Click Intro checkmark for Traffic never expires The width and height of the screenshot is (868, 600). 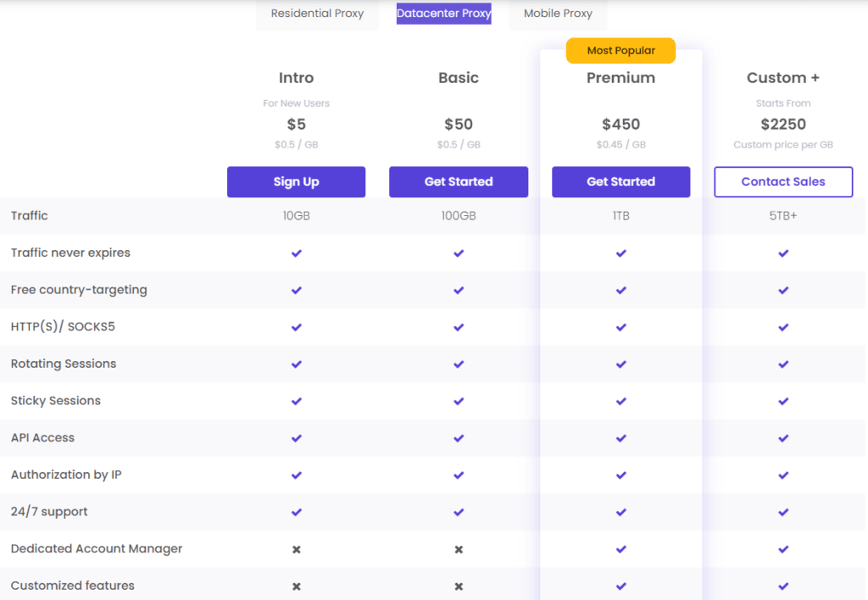(297, 253)
